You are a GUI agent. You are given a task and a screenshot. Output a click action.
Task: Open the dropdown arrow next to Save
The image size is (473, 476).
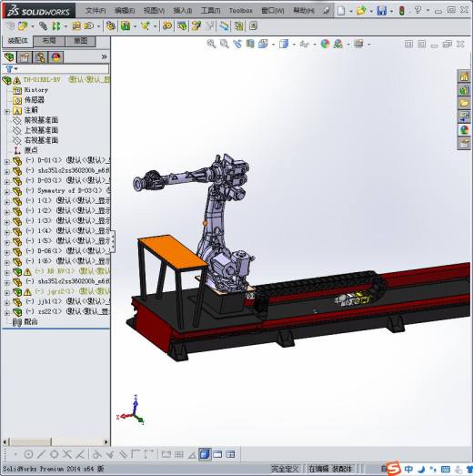pos(391,11)
